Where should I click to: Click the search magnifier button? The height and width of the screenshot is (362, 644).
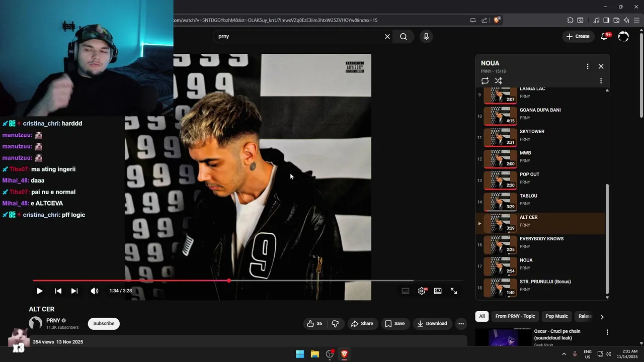[x=404, y=36]
